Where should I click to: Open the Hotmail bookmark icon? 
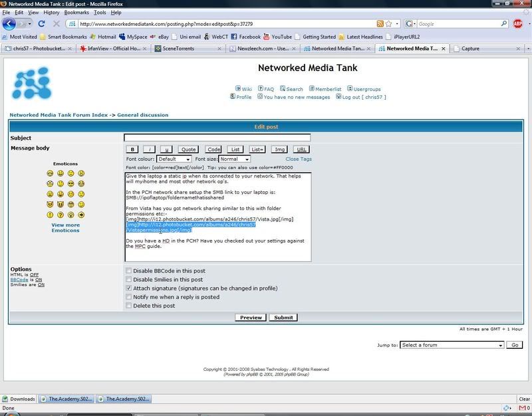tap(92, 37)
